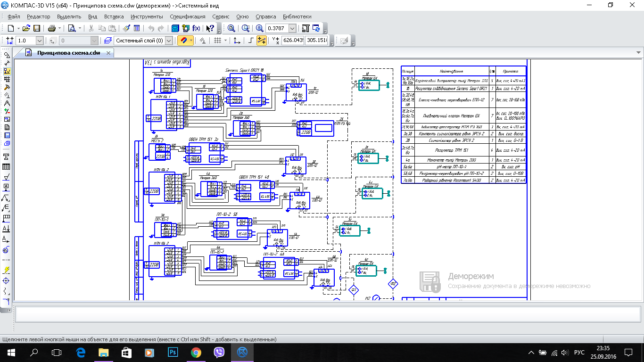The width and height of the screenshot is (644, 362).
Task: Open the Системный слой (0) layer dropdown
Action: [x=169, y=41]
